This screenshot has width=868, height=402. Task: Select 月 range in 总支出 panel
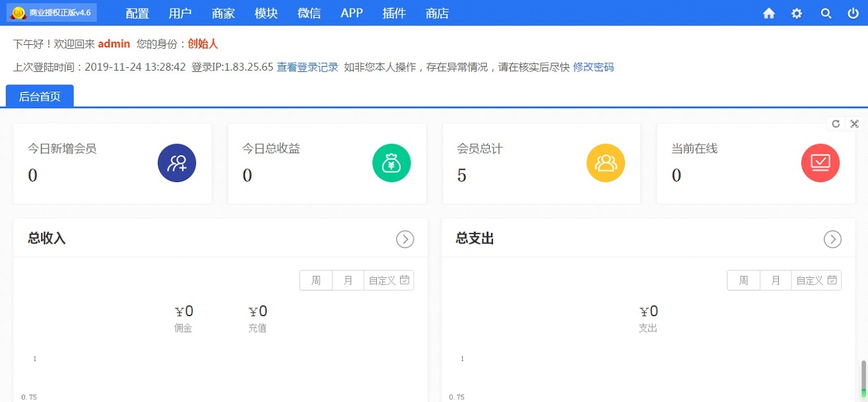776,281
